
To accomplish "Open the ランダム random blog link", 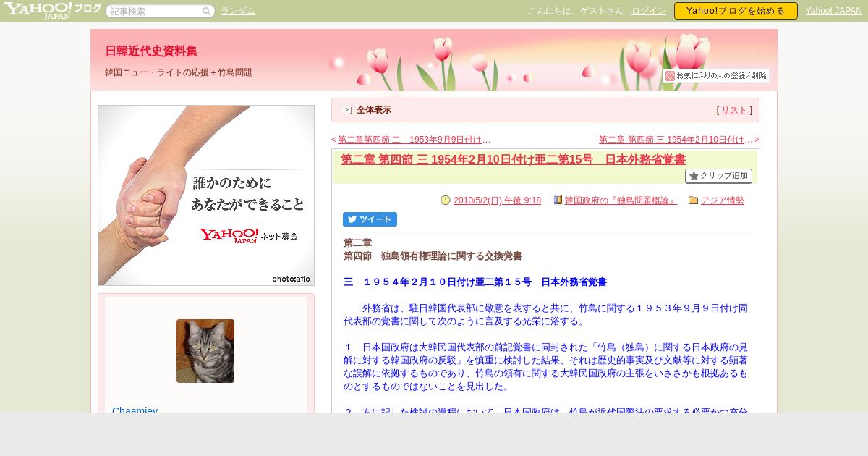I will click(238, 11).
